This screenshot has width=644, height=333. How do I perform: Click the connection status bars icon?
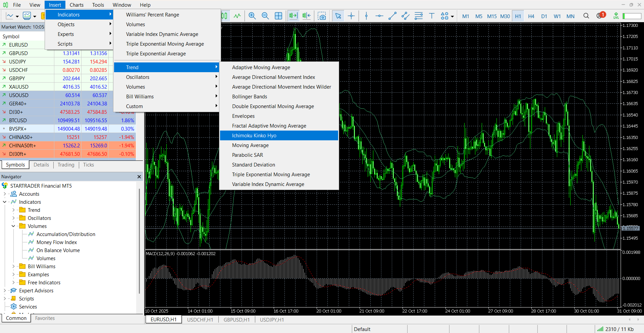tap(600, 329)
